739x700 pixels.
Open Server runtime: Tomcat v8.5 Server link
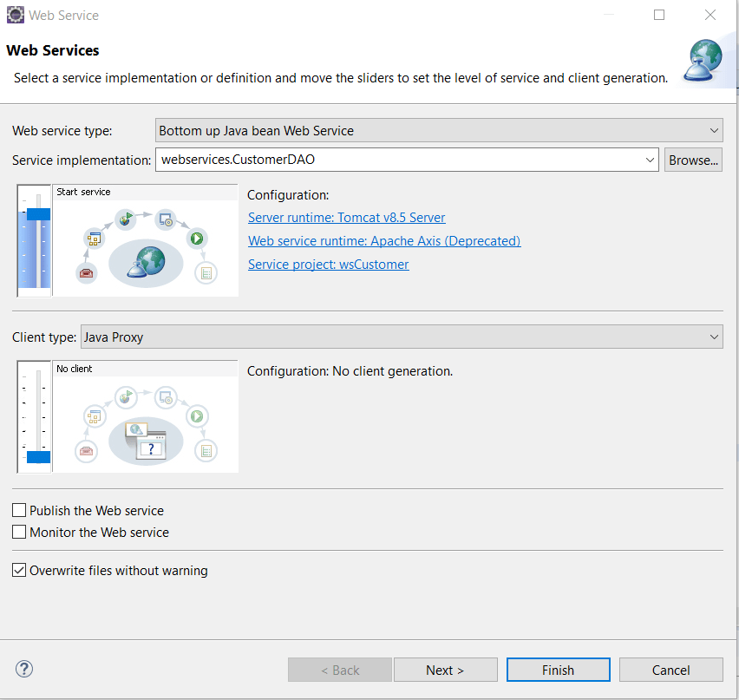click(x=346, y=218)
